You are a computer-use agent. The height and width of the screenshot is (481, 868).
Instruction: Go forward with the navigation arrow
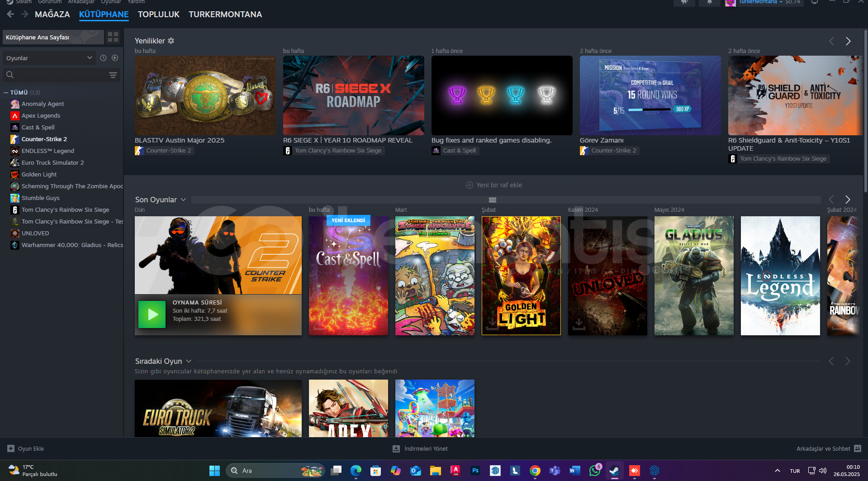25,14
